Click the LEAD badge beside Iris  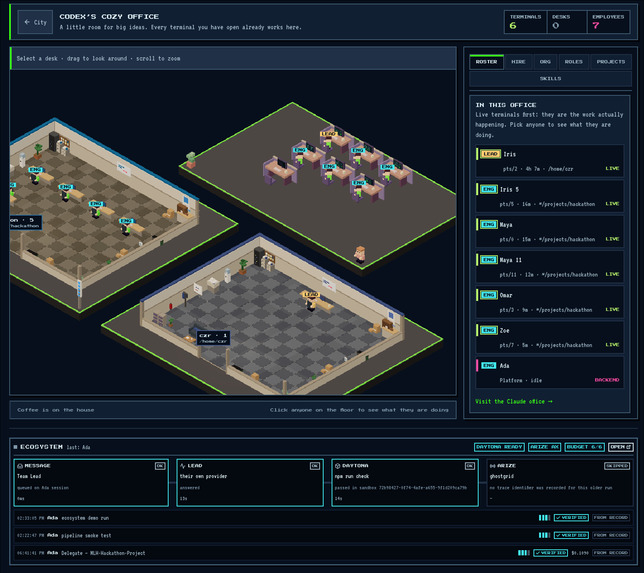[x=490, y=154]
